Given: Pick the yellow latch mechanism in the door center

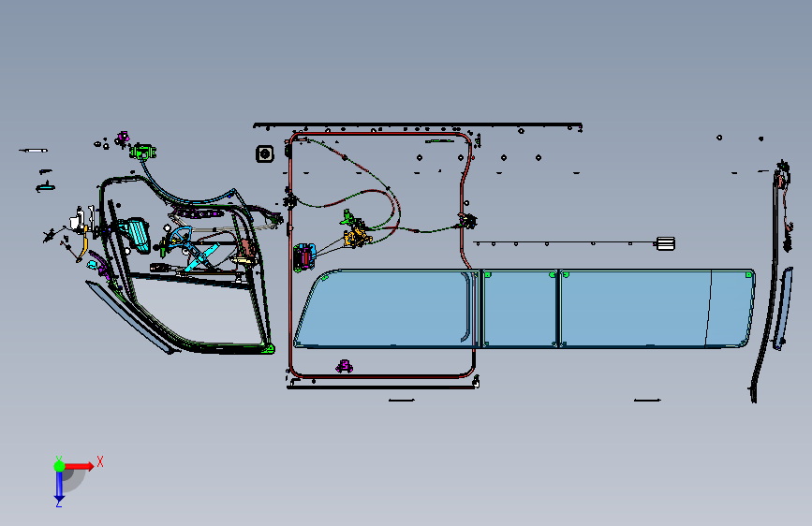Looking at the screenshot, I should (x=356, y=238).
